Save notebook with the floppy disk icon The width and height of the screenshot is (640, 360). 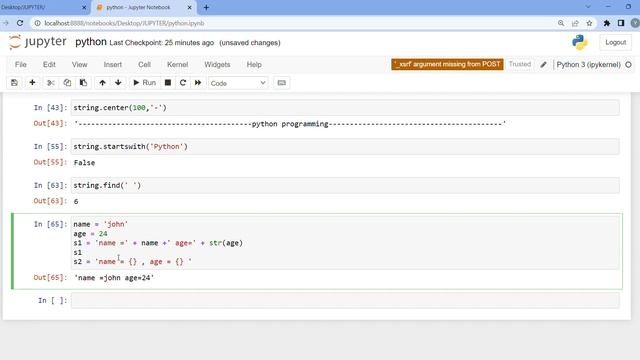(14, 83)
